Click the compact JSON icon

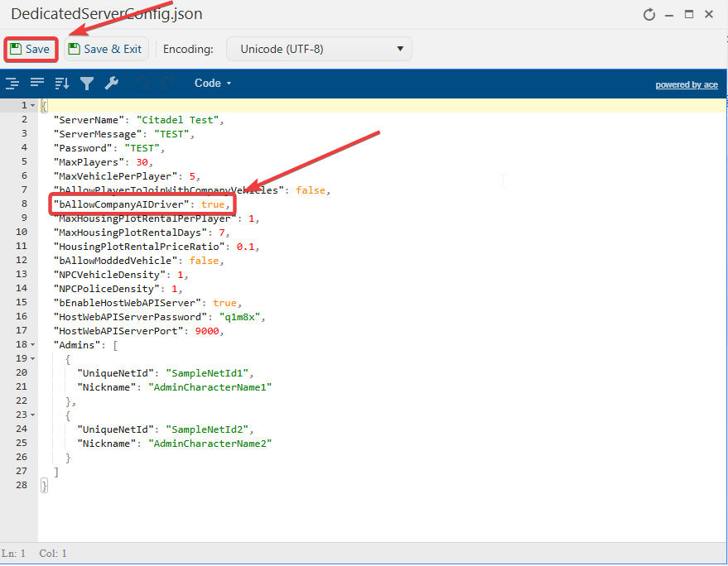(x=37, y=84)
